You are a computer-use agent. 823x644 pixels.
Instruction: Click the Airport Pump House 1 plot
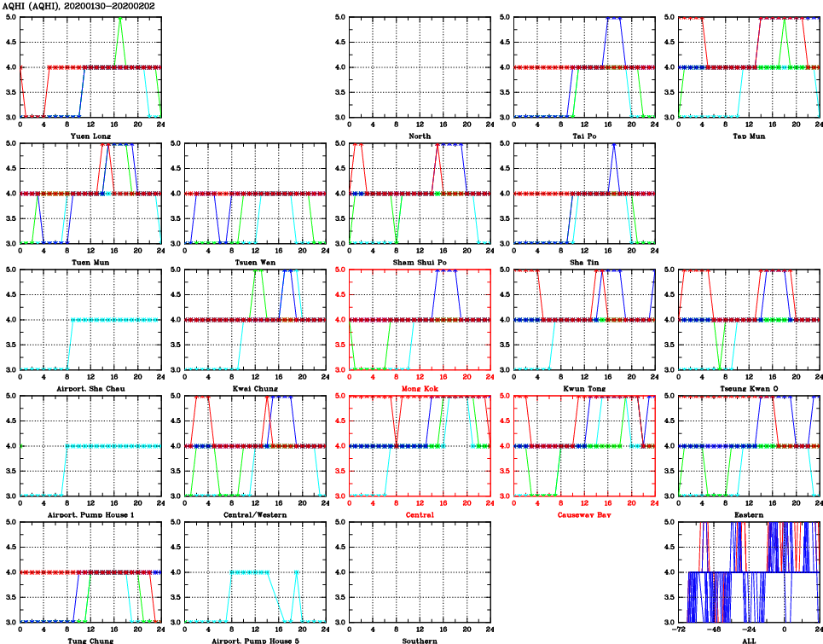90,445
